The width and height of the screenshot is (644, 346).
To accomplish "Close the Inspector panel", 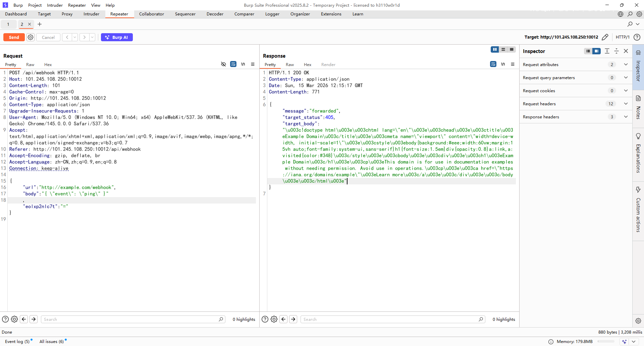I will click(x=626, y=51).
